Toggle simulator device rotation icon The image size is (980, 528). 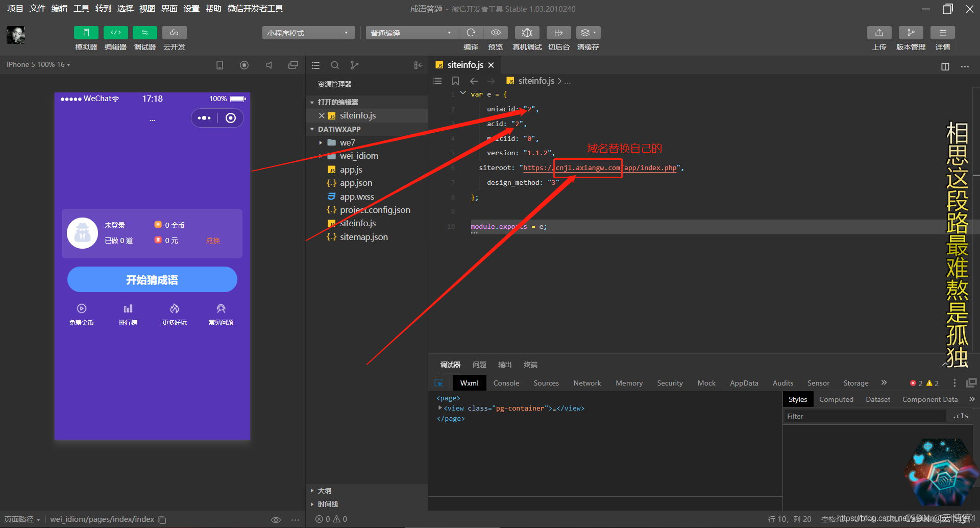click(219, 65)
